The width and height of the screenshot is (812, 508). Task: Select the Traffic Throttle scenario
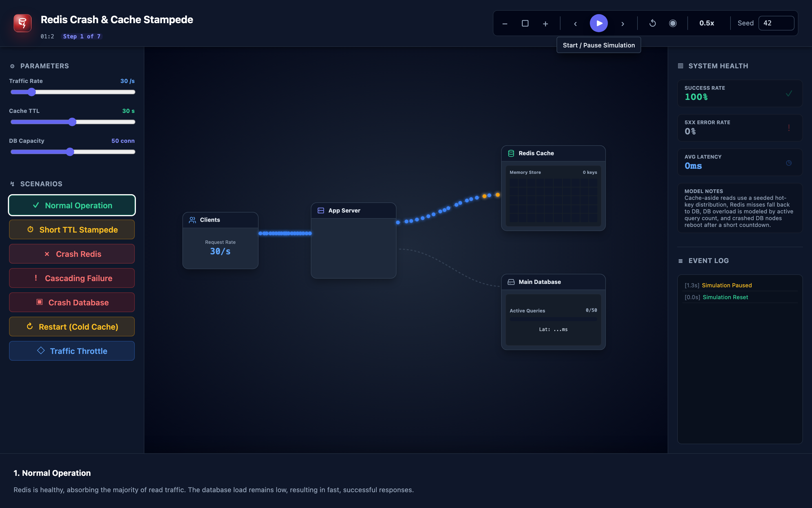72,351
